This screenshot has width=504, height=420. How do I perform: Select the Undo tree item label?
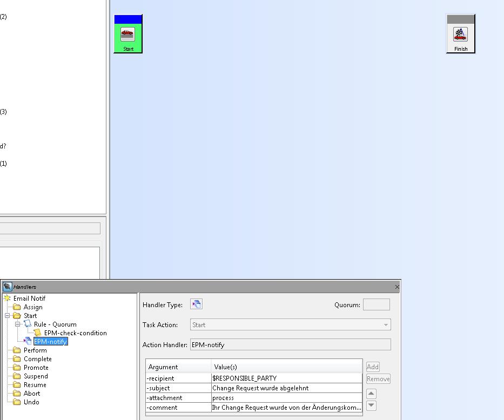pyautogui.click(x=31, y=402)
